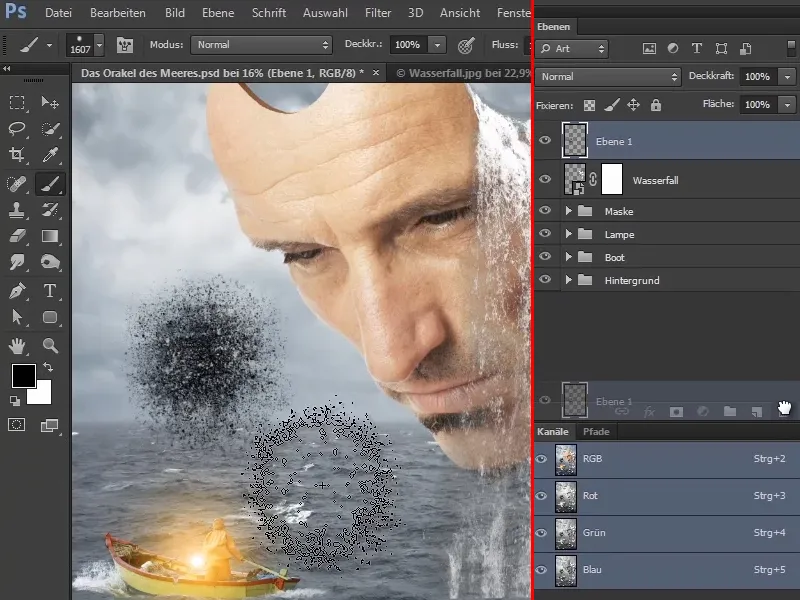Expand the Maske layer group
Image resolution: width=800 pixels, height=600 pixels.
coord(568,211)
